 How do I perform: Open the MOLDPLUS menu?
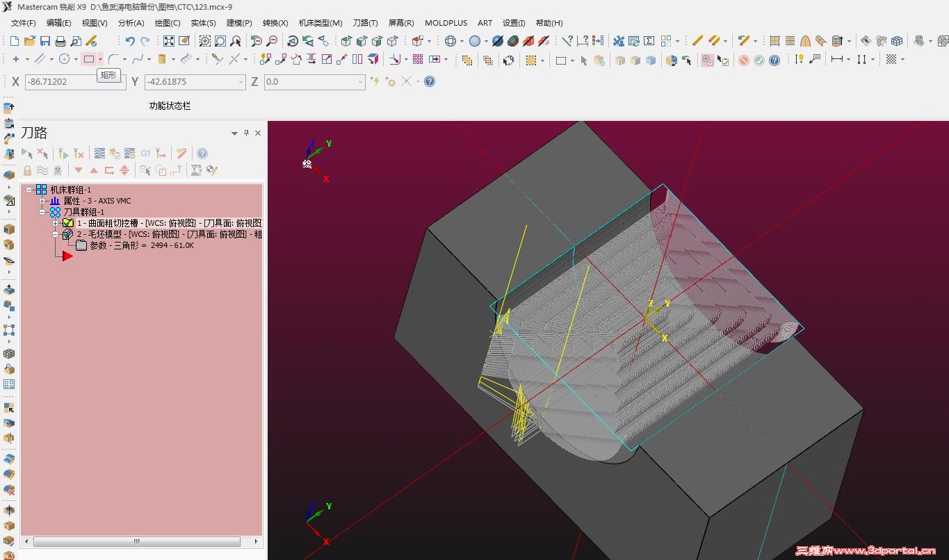(x=446, y=23)
